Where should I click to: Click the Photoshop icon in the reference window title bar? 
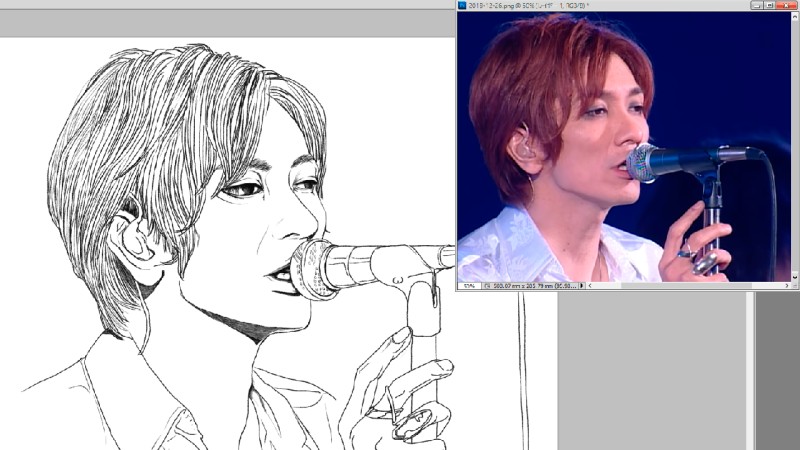462,5
